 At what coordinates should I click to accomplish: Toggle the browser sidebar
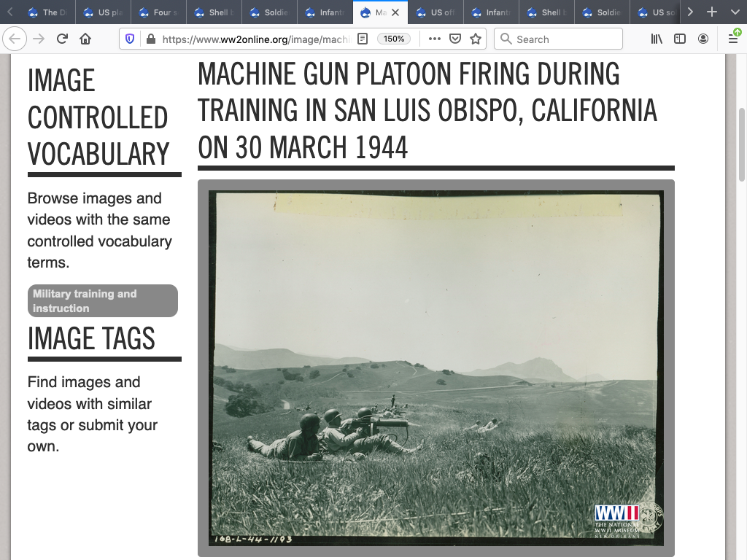(x=680, y=39)
